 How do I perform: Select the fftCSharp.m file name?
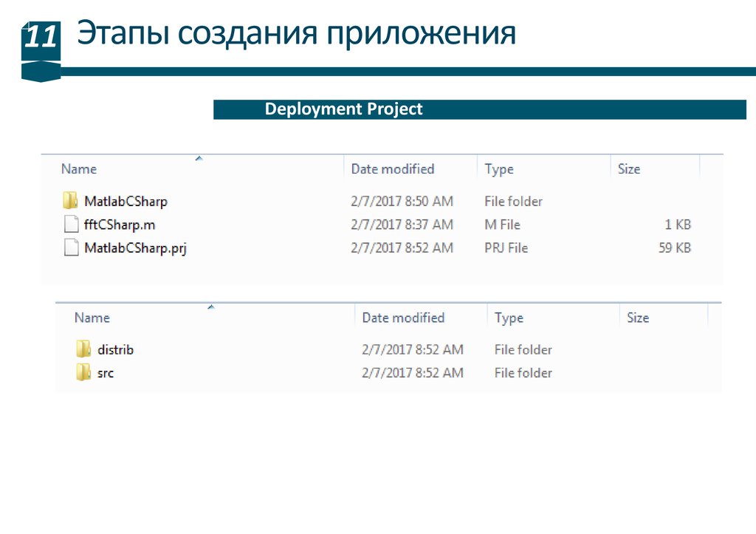[120, 225]
